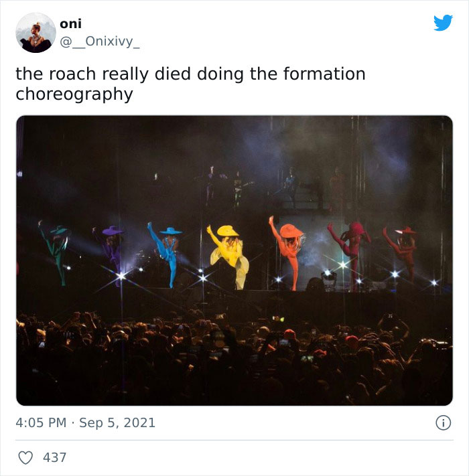The width and height of the screenshot is (469, 476).
Task: Click the far-right red-costumed dancer
Action: pos(402,251)
